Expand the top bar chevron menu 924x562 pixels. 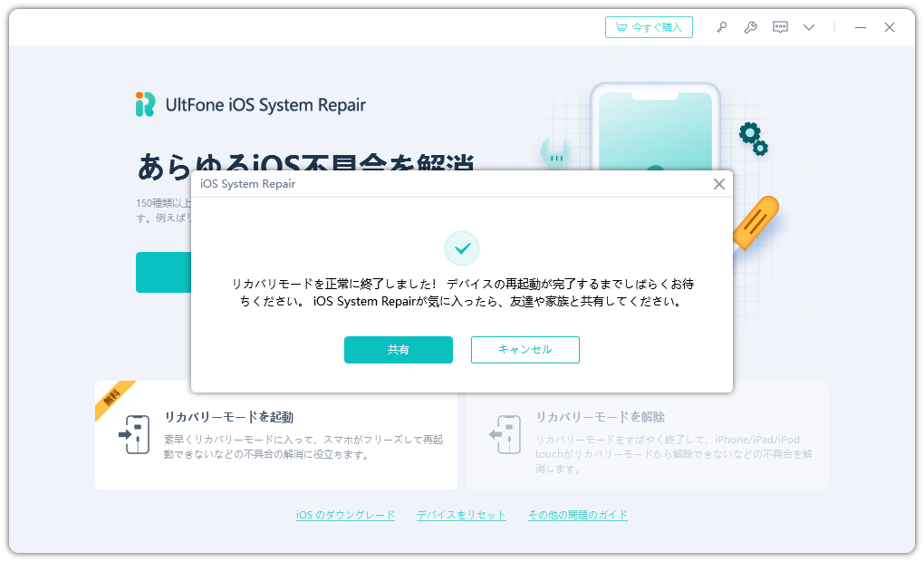pos(809,27)
